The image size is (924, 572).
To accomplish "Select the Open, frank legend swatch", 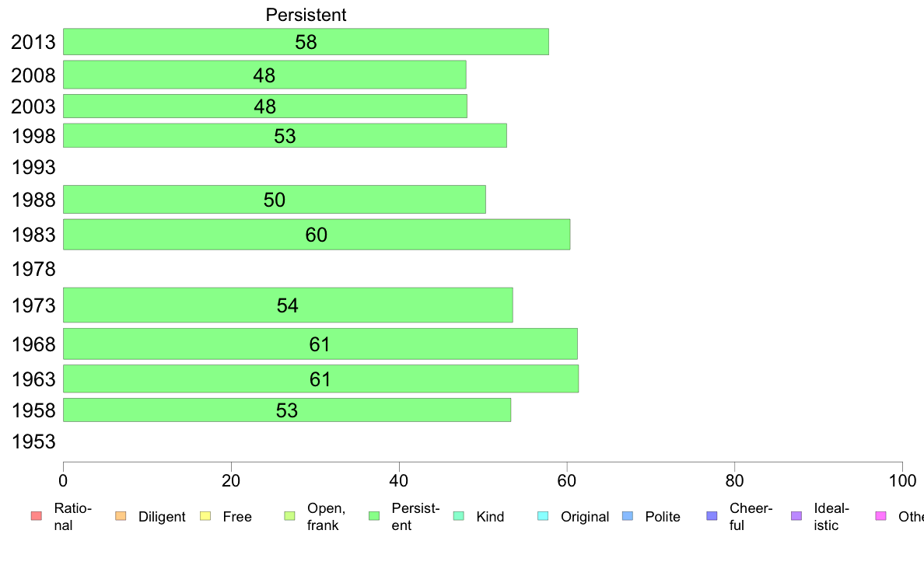I will click(289, 516).
